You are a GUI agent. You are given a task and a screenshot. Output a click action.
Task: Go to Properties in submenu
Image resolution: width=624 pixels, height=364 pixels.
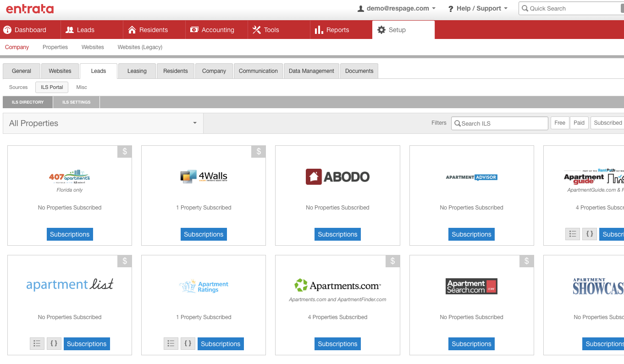point(55,47)
